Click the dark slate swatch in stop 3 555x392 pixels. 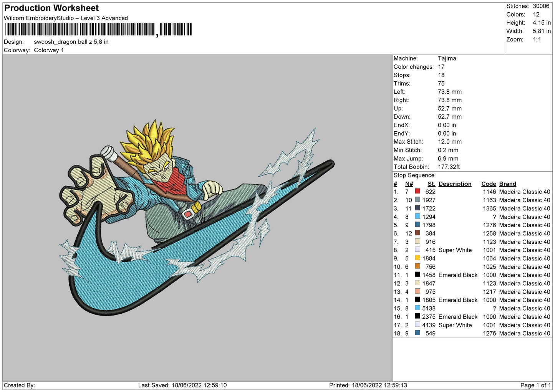[x=417, y=208]
